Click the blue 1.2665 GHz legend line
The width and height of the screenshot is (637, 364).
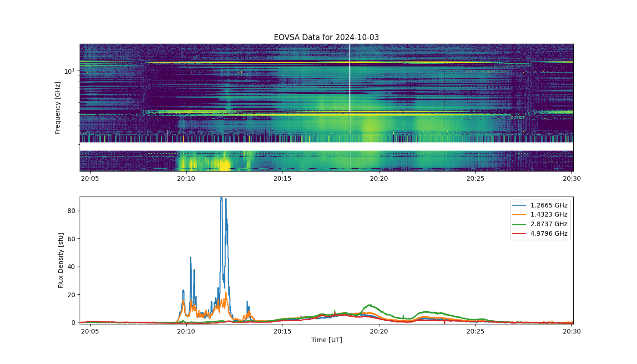[x=521, y=205]
